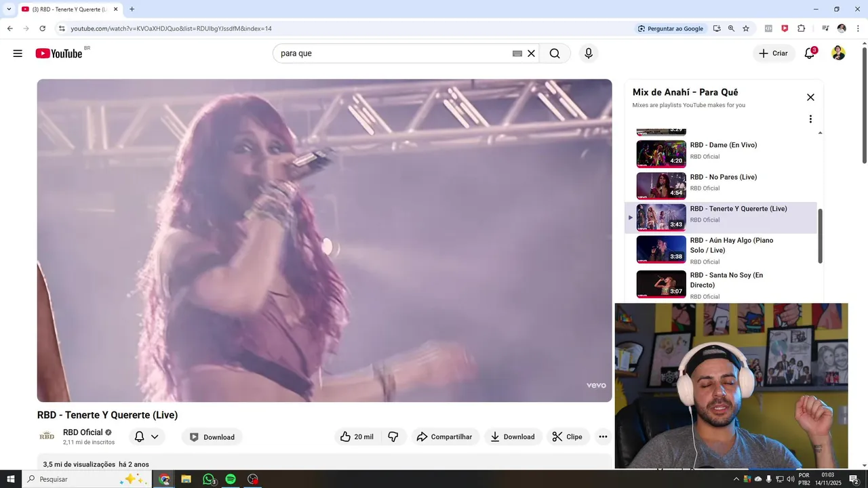The height and width of the screenshot is (488, 868).
Task: Open the Chrome profile avatar
Action: point(842,28)
